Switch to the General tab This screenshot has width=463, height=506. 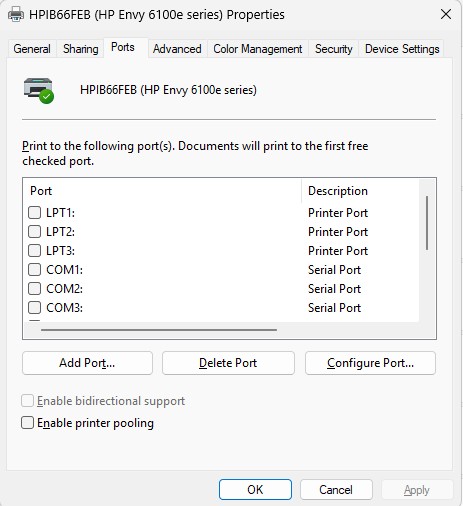32,49
